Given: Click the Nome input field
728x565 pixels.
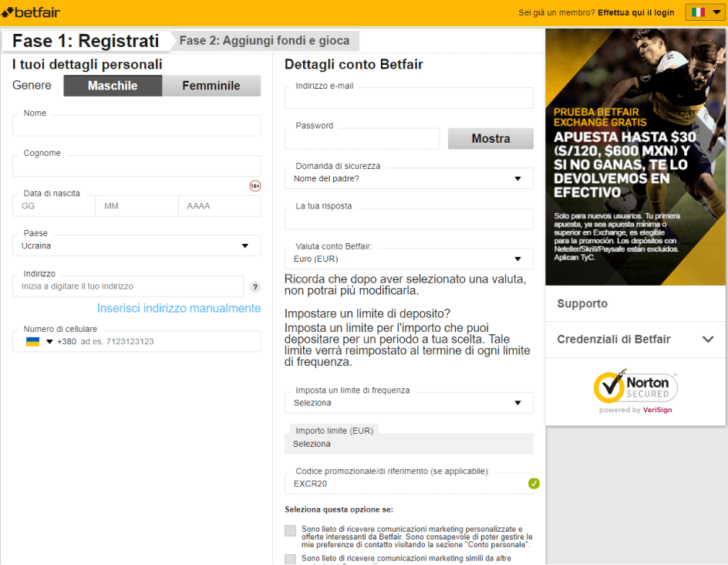Looking at the screenshot, I should (x=136, y=126).
